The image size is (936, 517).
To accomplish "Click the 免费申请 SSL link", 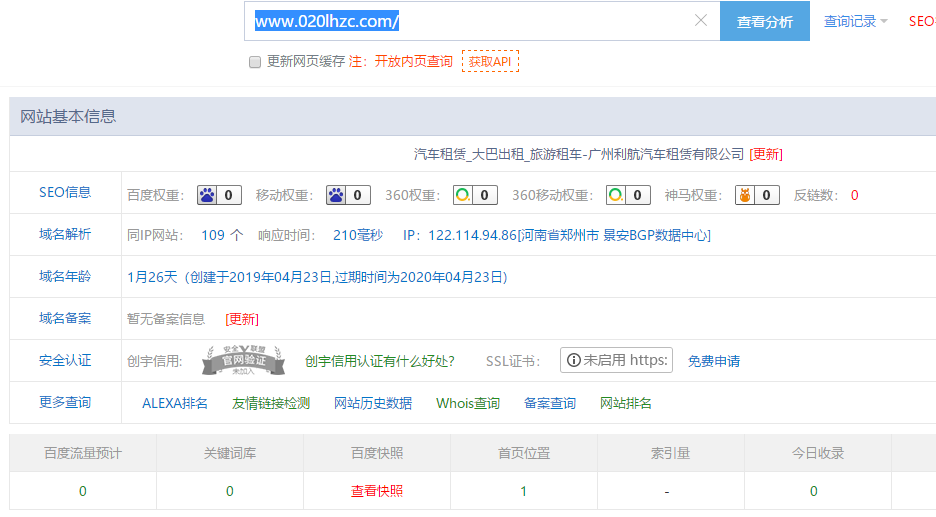I will point(714,361).
